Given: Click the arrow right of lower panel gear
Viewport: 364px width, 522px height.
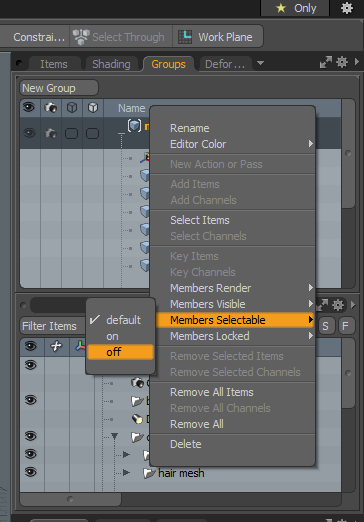Looking at the screenshot, I should coord(353,305).
